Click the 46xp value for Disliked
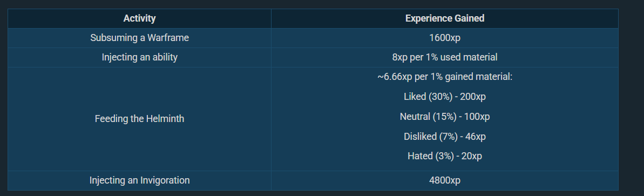644x196 pixels. tap(475, 136)
